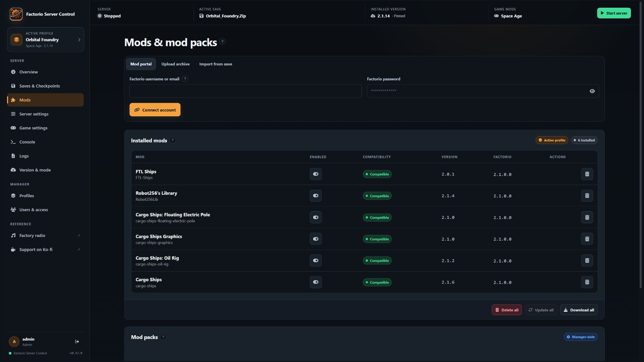Disable the Cargo Ships: Oil Rig mod
644x362 pixels.
point(316,260)
